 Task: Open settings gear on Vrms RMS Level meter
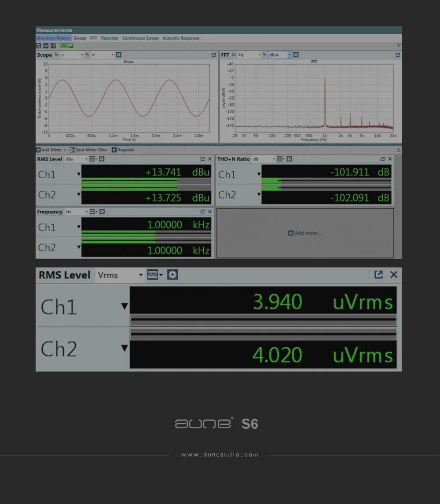(x=172, y=275)
